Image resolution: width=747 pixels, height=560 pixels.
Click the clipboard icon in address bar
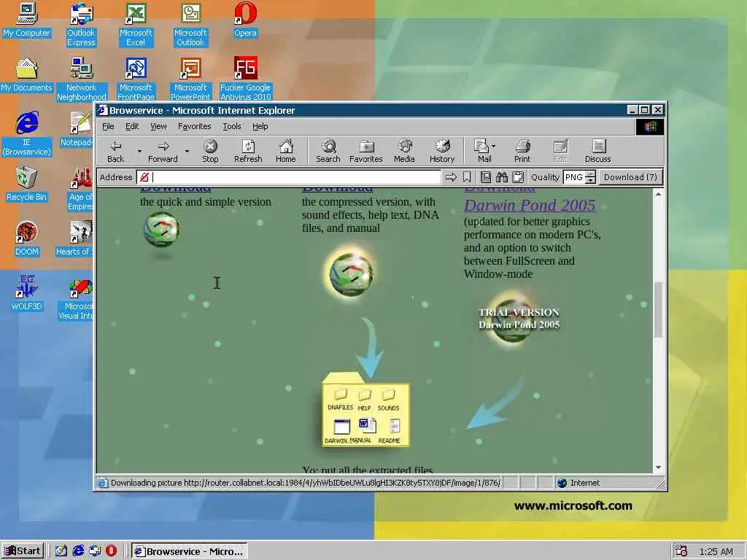[x=518, y=177]
